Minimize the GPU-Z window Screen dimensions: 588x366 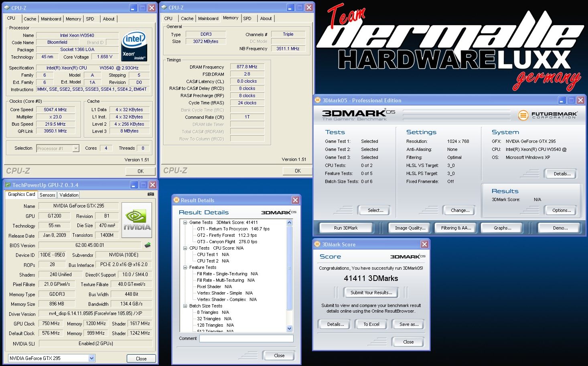(134, 185)
